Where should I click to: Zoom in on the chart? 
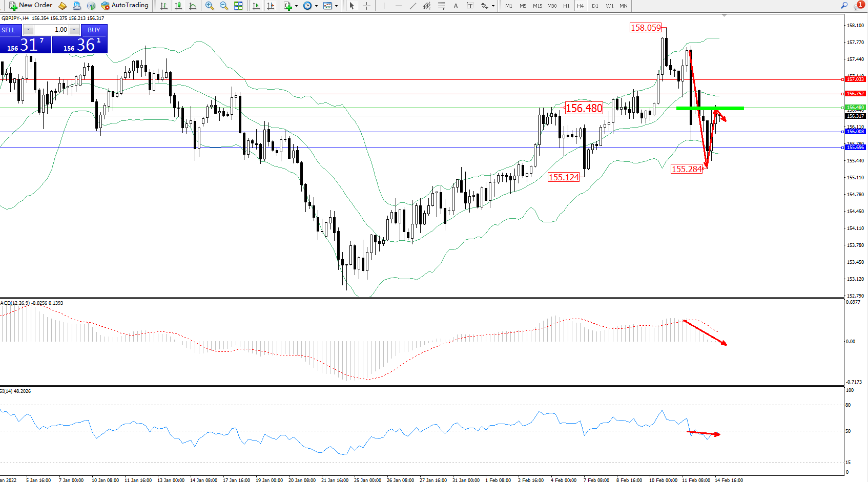(x=209, y=6)
